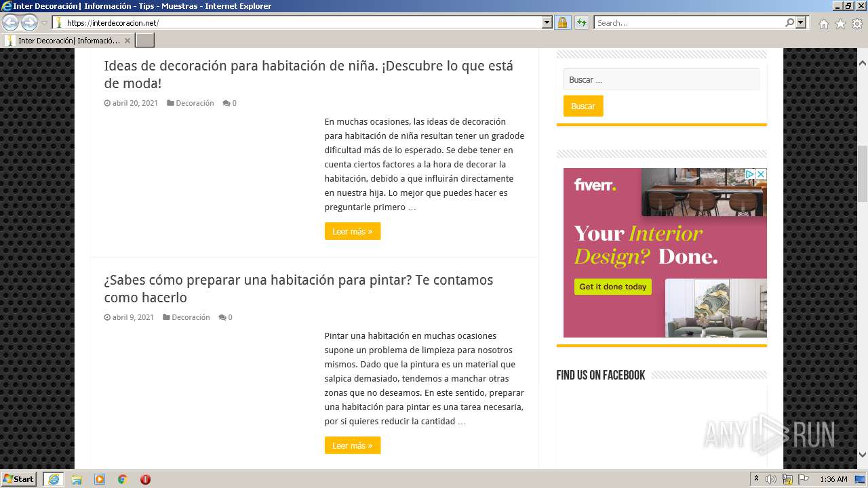
Task: Click the Home icon
Action: [823, 24]
